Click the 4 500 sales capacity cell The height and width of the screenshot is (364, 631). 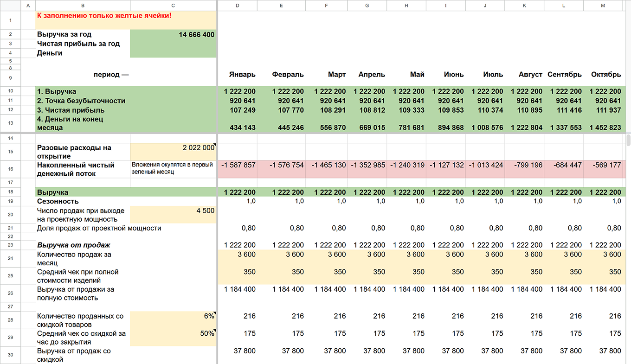173,215
